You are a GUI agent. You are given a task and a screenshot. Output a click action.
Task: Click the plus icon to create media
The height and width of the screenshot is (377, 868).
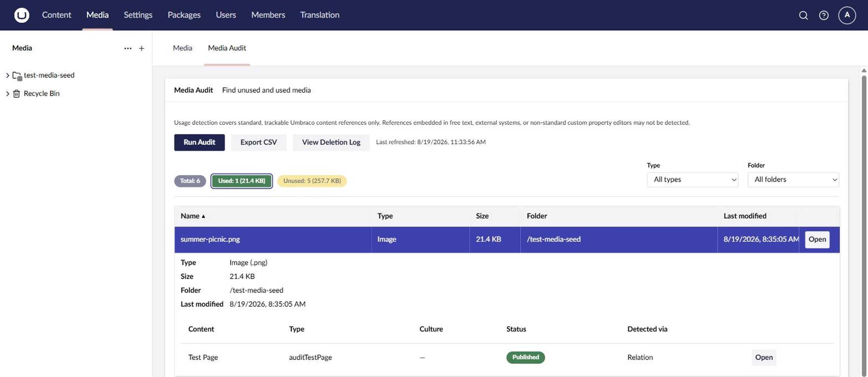click(141, 49)
